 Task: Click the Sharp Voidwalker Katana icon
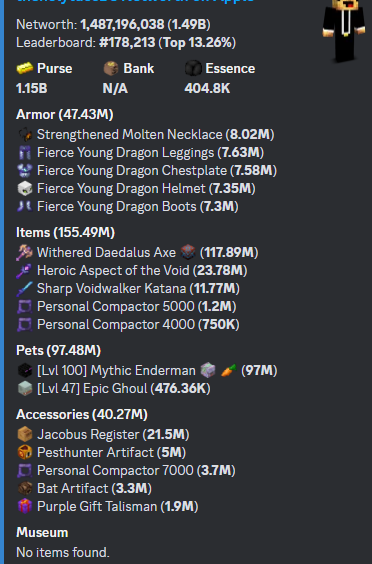pyautogui.click(x=24, y=288)
